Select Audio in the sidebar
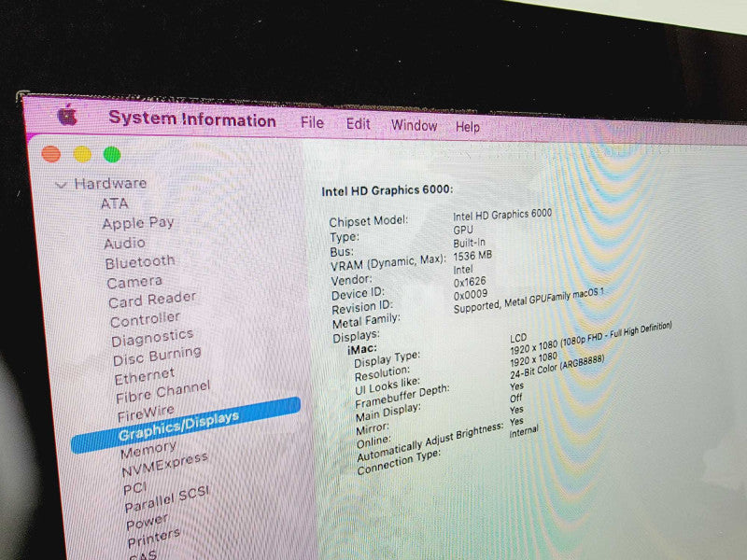The height and width of the screenshot is (560, 747). tap(124, 244)
